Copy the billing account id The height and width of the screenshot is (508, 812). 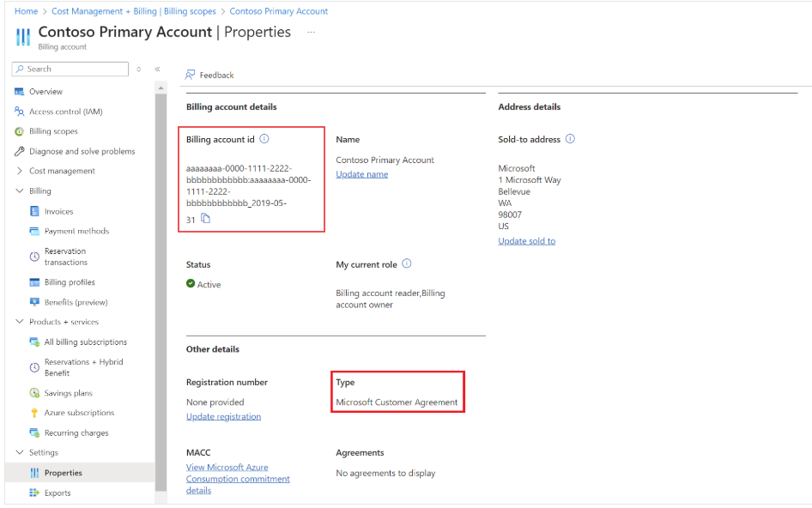pyautogui.click(x=206, y=219)
